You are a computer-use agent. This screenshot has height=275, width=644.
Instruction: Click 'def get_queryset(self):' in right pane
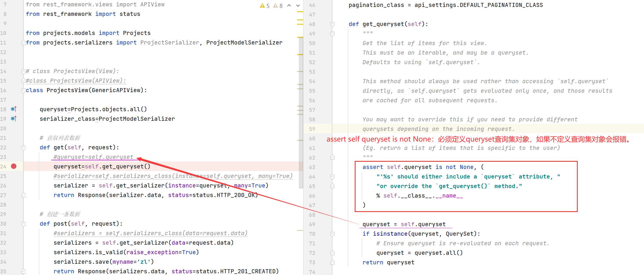[x=388, y=24]
